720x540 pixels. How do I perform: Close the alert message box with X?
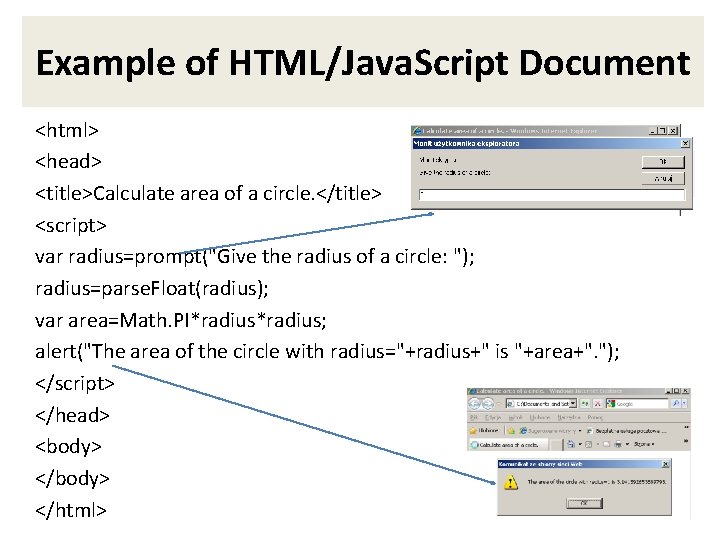(665, 464)
